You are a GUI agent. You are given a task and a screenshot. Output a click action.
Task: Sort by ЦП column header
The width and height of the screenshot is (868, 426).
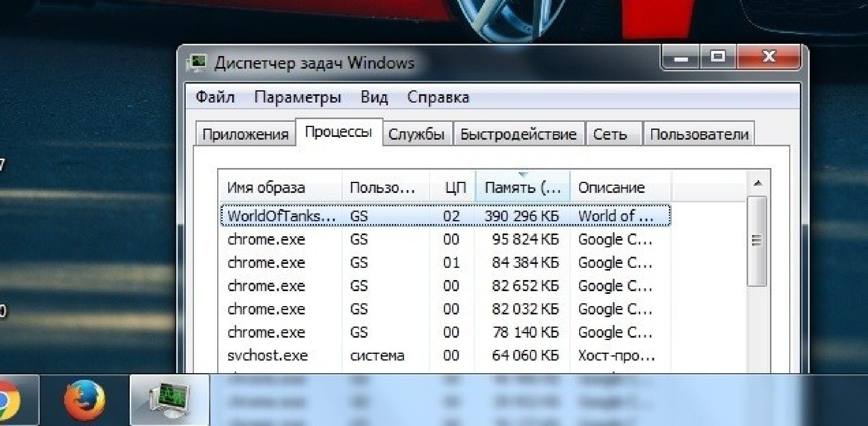[x=453, y=187]
